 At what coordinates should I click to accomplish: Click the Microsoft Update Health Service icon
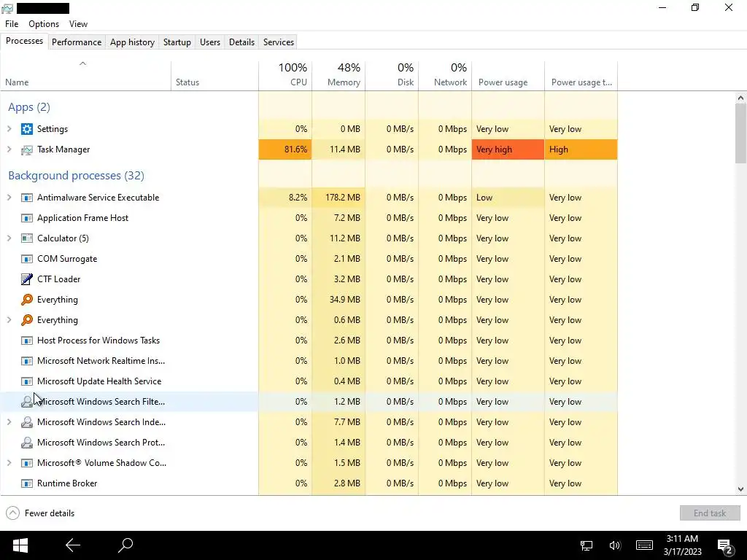pyautogui.click(x=27, y=381)
